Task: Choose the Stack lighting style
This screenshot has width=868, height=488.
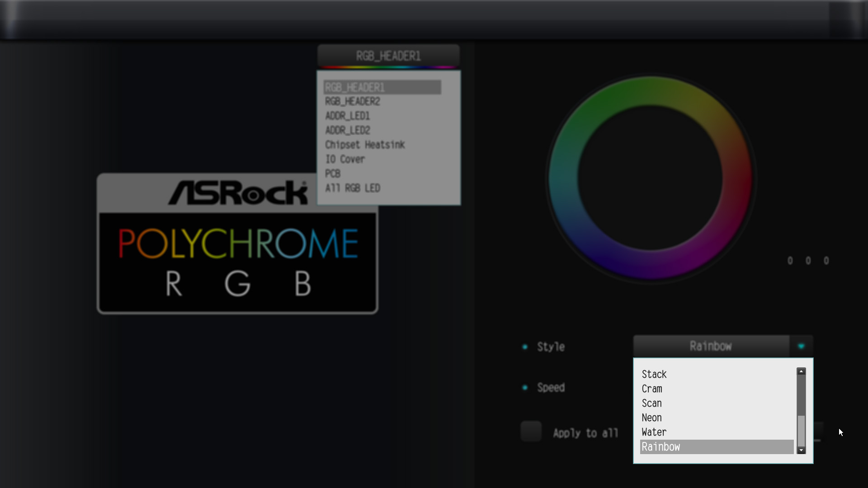Action: pyautogui.click(x=654, y=374)
